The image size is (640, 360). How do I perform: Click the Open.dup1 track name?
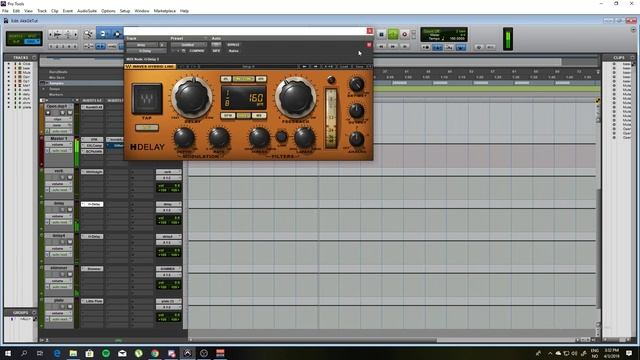tap(57, 107)
